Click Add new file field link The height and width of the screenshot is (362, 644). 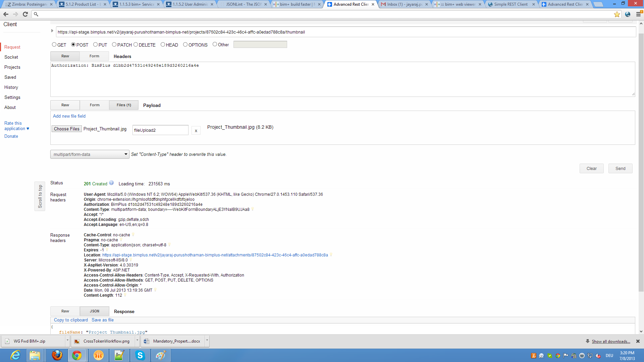pyautogui.click(x=69, y=116)
